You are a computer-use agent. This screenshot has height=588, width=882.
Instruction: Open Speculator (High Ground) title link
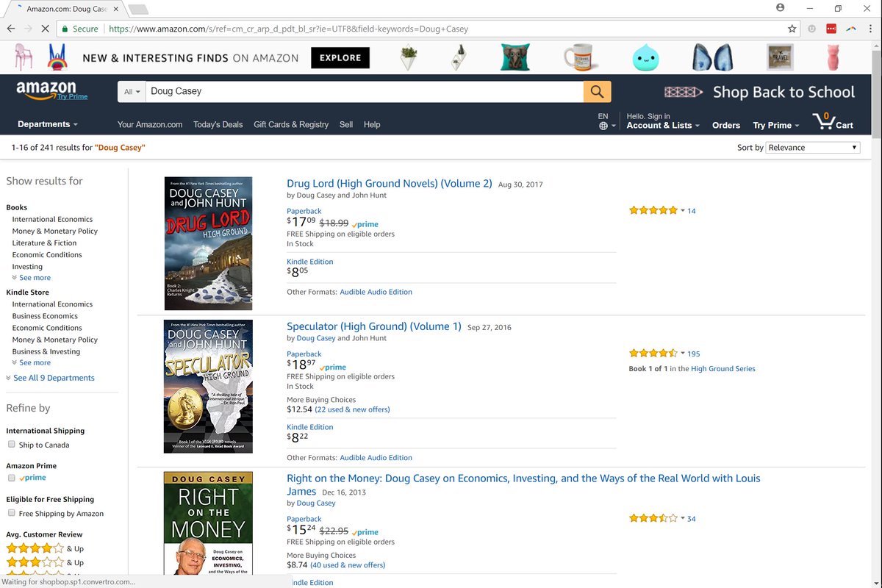374,326
